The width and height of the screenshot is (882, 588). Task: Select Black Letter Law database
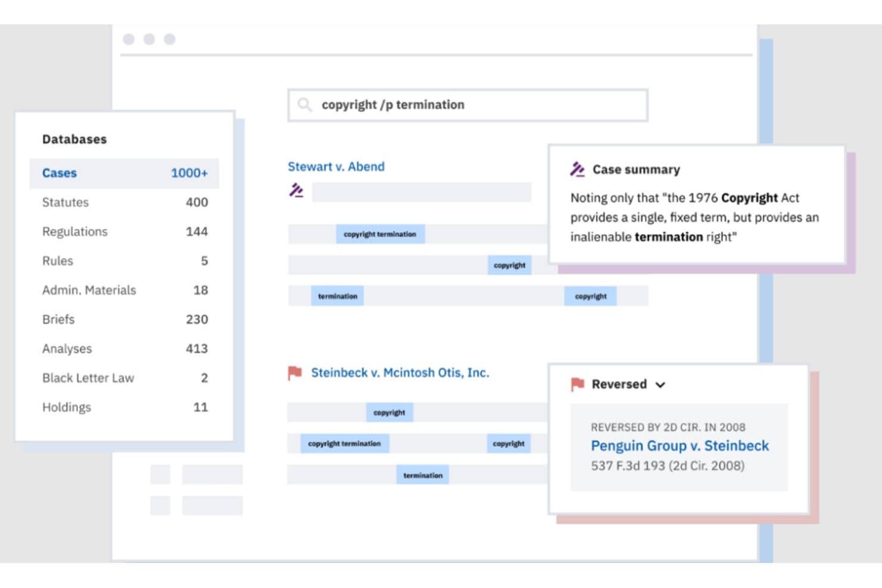click(x=125, y=378)
